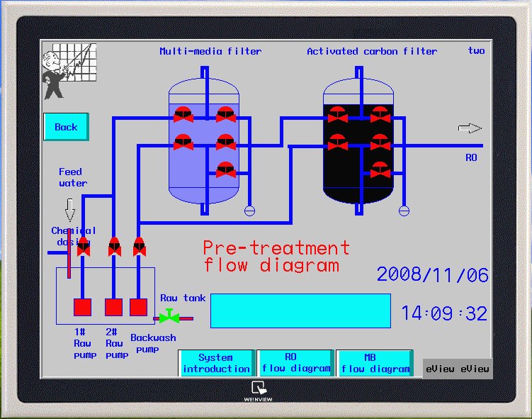The width and height of the screenshot is (532, 419).
Task: Click middle-left valve on Activated carbon filter
Action: click(338, 142)
